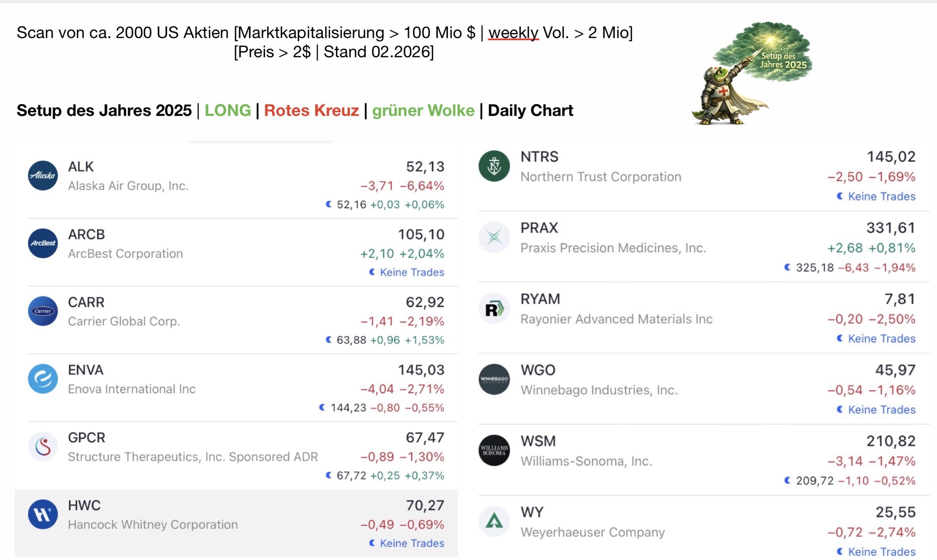Click the ArcBest company logo icon
The width and height of the screenshot is (937, 560).
[43, 243]
